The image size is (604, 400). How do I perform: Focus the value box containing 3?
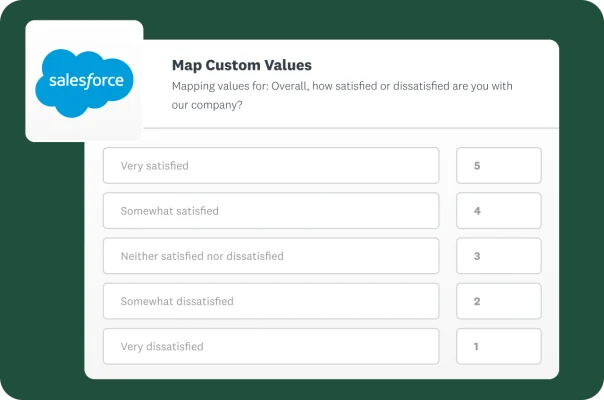tap(499, 256)
